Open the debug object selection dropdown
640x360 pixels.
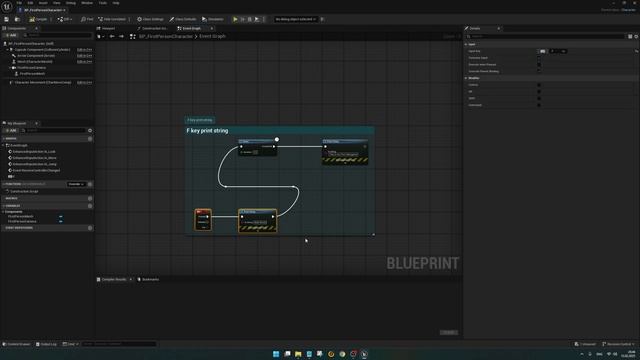(295, 19)
